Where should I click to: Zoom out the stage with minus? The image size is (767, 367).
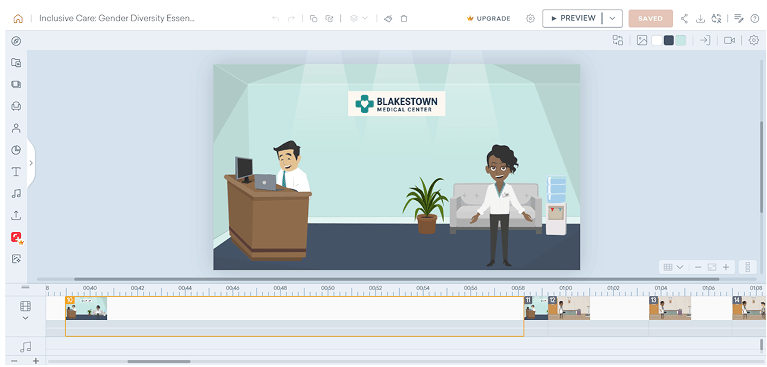[698, 267]
